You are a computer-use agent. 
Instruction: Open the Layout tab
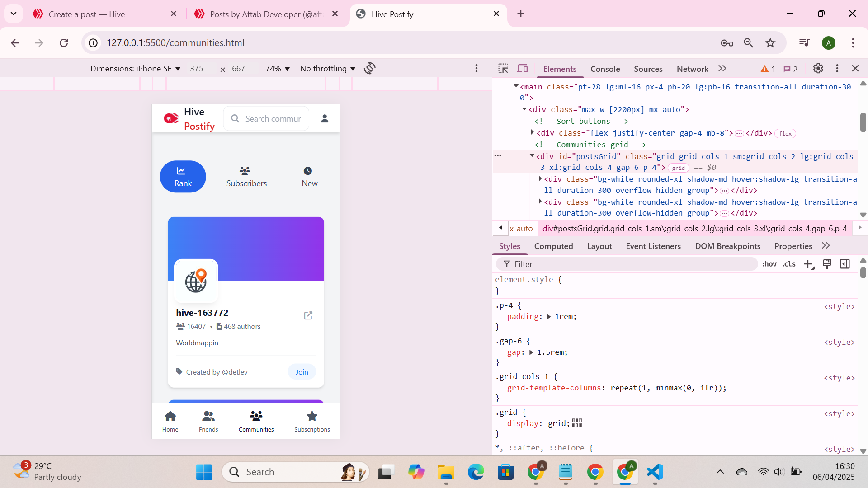[599, 246]
